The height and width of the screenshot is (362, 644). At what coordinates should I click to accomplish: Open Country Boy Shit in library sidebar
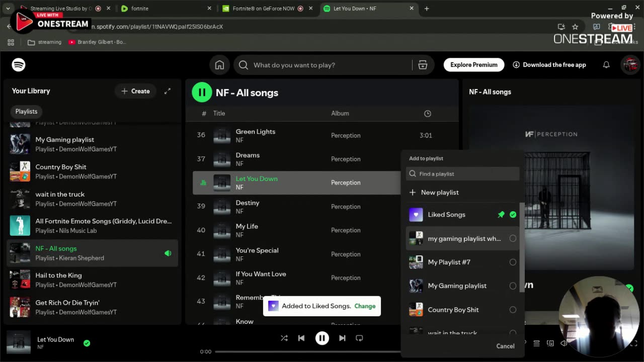pos(92,171)
